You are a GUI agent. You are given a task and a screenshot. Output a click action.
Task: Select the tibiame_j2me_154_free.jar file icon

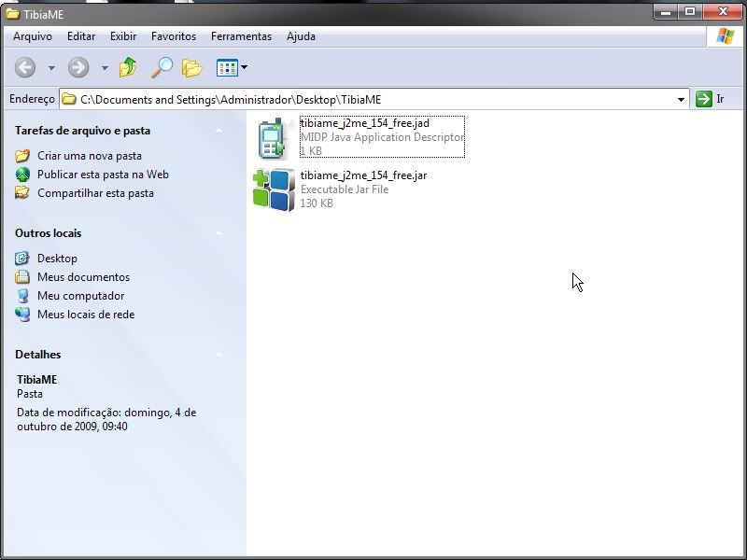pos(273,189)
